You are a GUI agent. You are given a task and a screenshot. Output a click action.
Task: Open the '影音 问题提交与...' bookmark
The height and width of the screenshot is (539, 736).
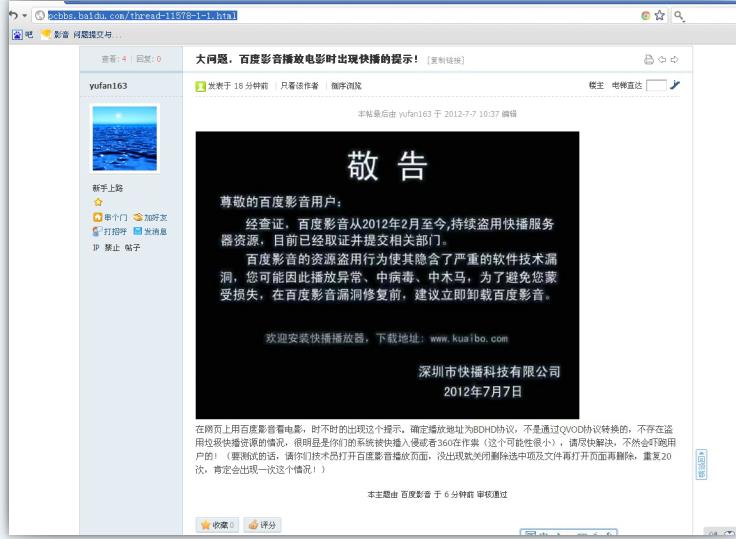click(x=81, y=35)
